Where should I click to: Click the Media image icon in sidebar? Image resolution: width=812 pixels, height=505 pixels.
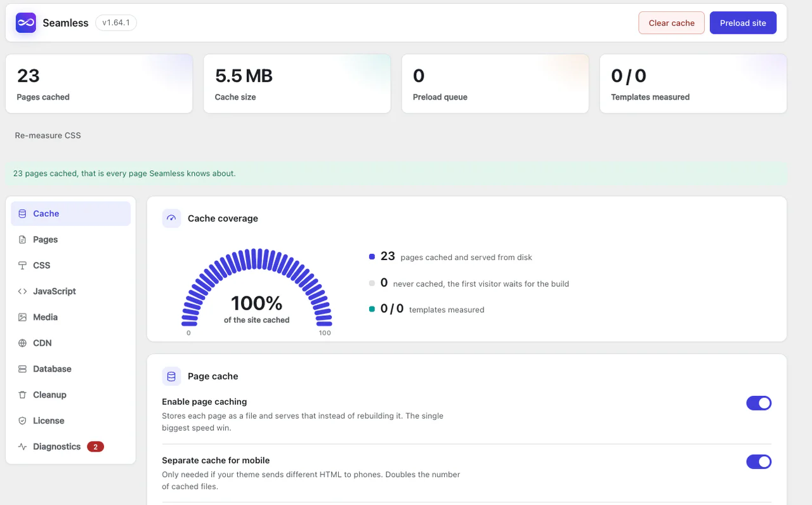tap(22, 317)
